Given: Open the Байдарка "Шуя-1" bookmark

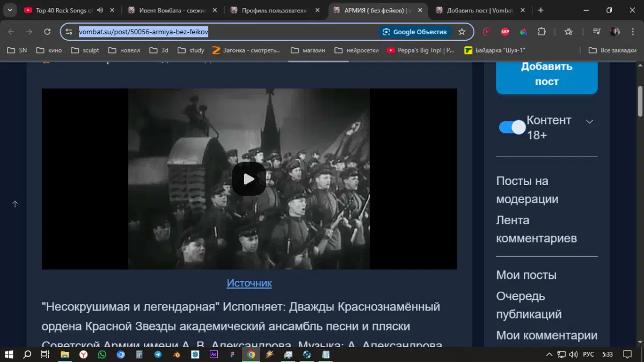Looking at the screenshot, I should tap(495, 50).
